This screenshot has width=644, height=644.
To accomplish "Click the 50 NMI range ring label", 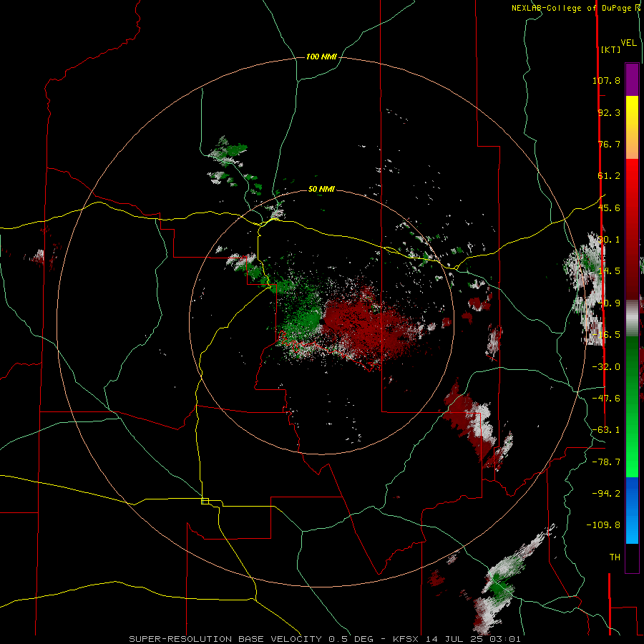I will pos(321,189).
